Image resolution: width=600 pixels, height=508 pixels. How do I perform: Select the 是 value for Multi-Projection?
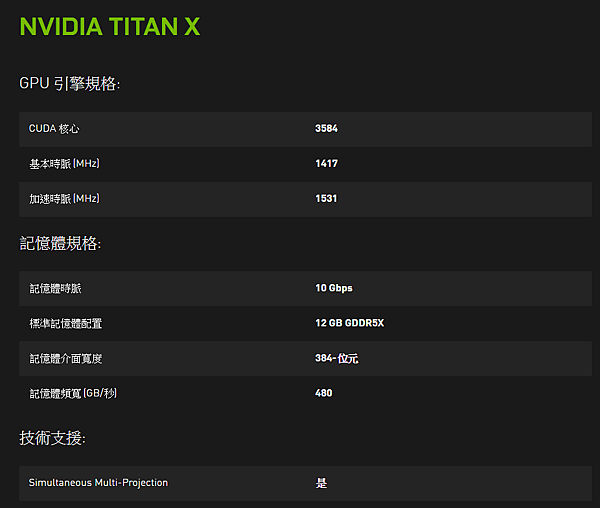coord(321,483)
